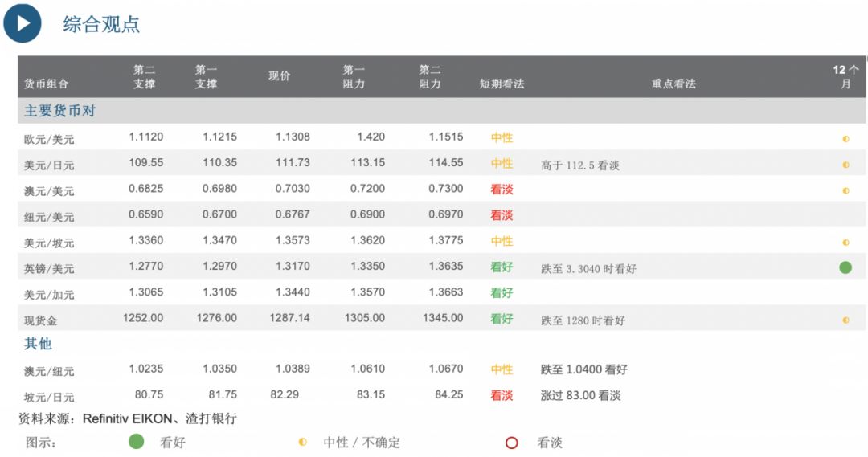
Task: Click the 货币组合 column header
Action: coord(46,84)
